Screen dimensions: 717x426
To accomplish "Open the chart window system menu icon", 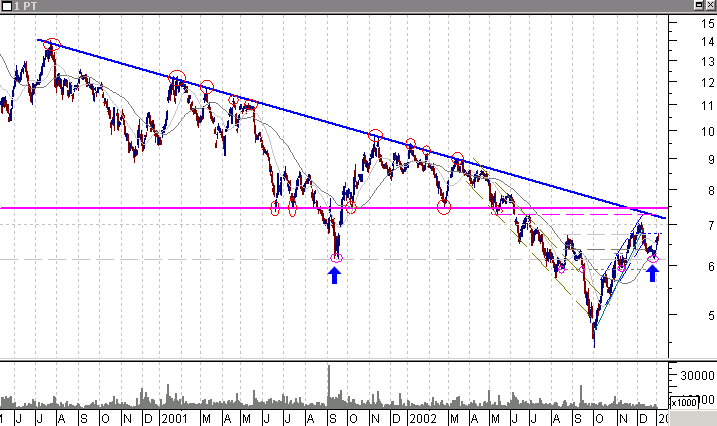I will [6, 6].
